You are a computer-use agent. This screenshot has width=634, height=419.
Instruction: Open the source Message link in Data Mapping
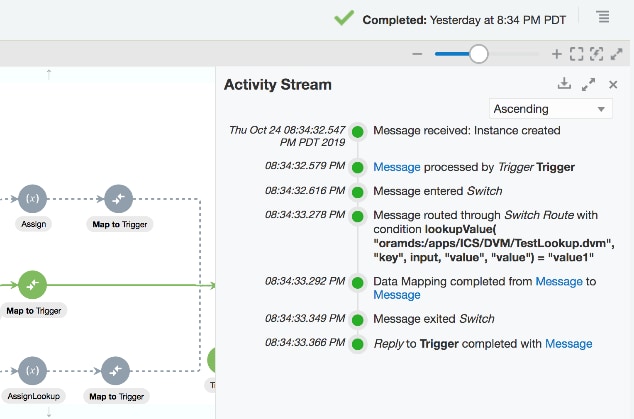coord(558,282)
